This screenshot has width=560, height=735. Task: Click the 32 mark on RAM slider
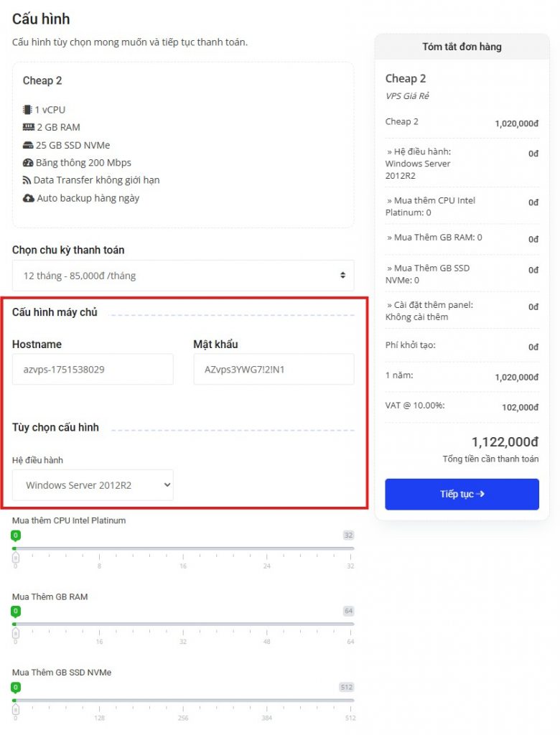183,642
